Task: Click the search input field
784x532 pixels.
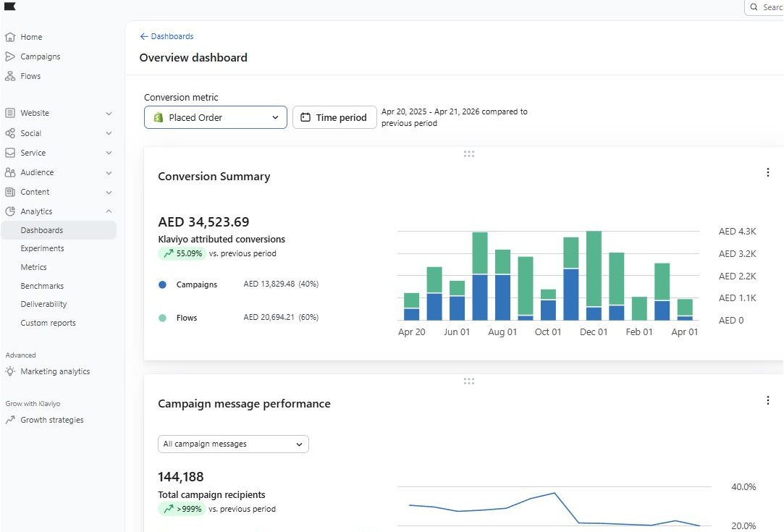Action: [764, 7]
